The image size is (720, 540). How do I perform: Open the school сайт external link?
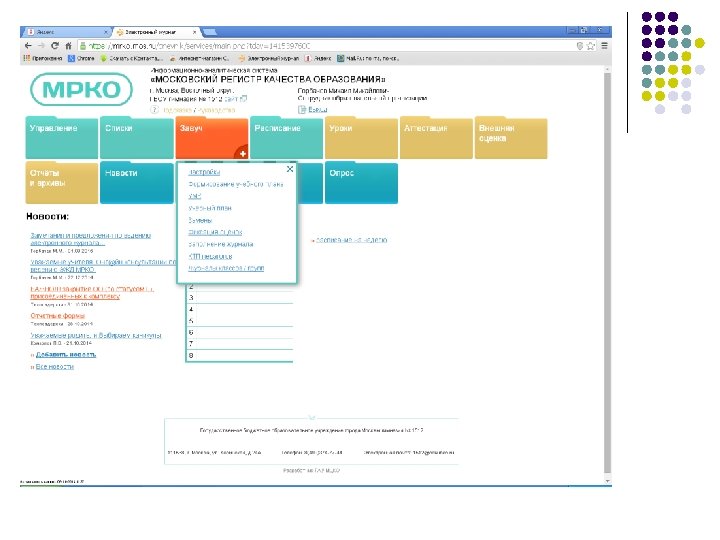point(236,99)
